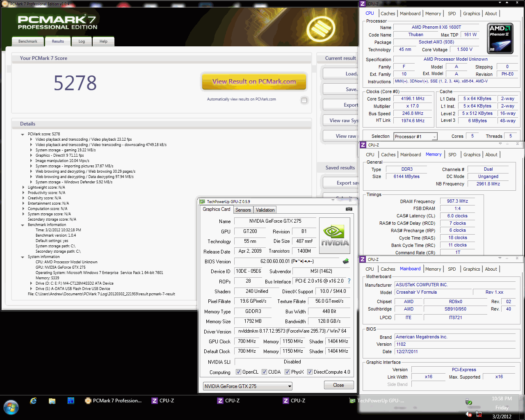The width and height of the screenshot is (525, 420).
Task: Expand the A-DATA USB Flash Drive node
Action: (31, 289)
